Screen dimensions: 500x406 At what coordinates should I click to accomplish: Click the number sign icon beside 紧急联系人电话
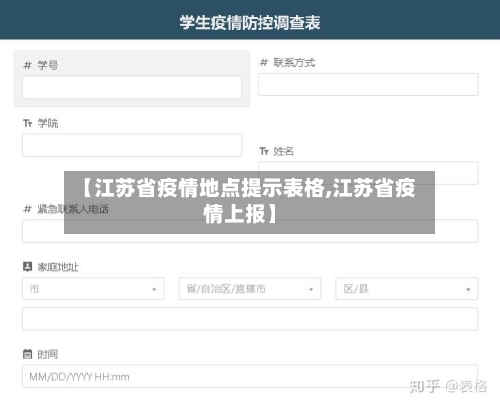[28, 209]
